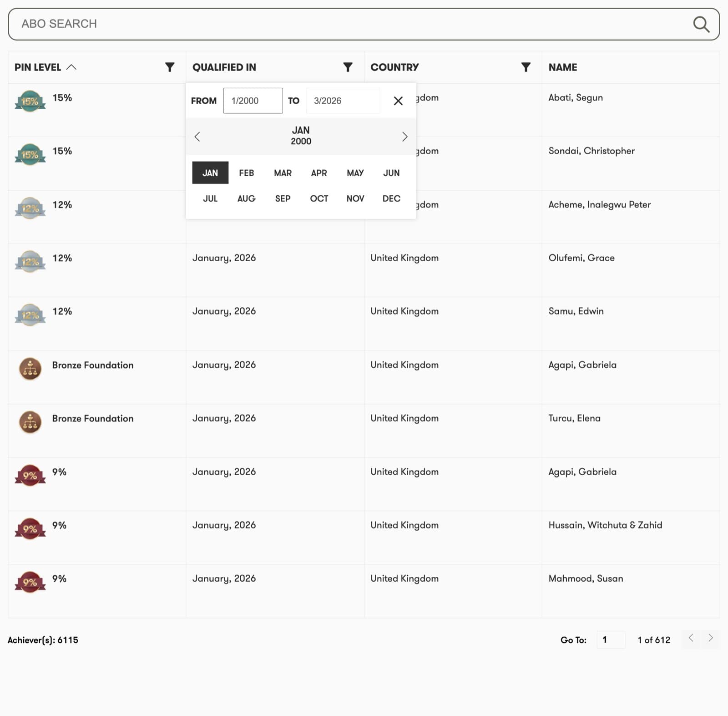Click the NAME column header

pos(562,67)
